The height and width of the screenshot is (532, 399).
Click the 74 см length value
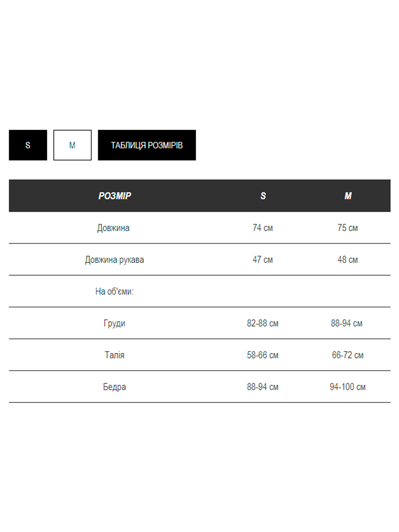click(263, 228)
